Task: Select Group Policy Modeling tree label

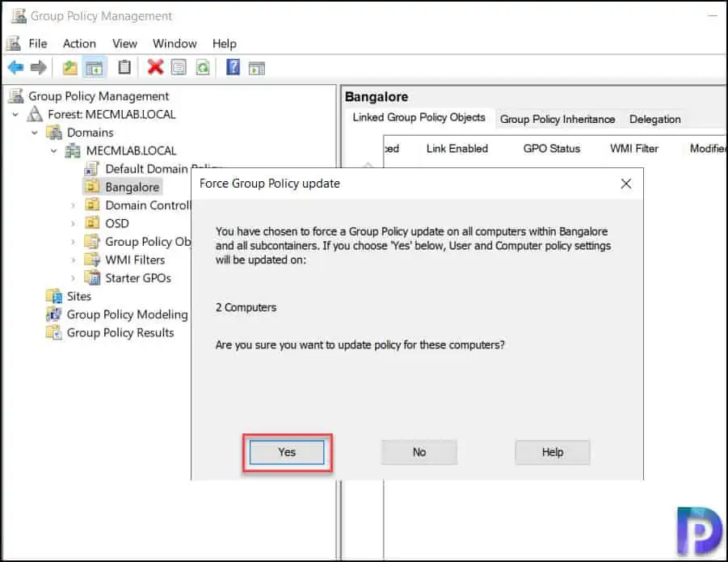Action: click(127, 315)
